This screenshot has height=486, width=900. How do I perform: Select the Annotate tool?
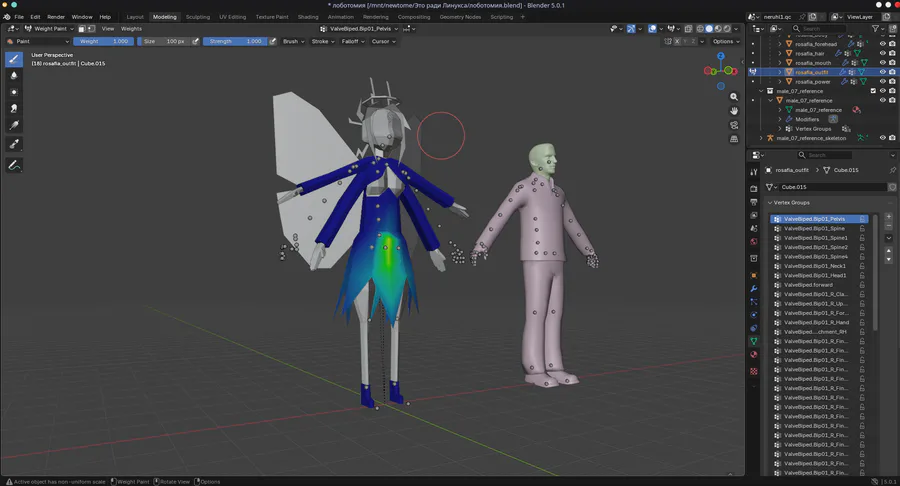(14, 165)
